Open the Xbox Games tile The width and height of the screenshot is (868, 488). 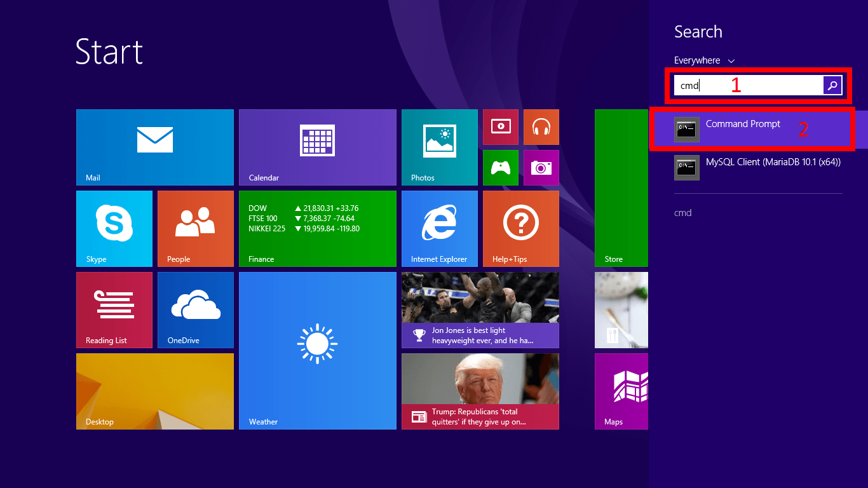(501, 168)
